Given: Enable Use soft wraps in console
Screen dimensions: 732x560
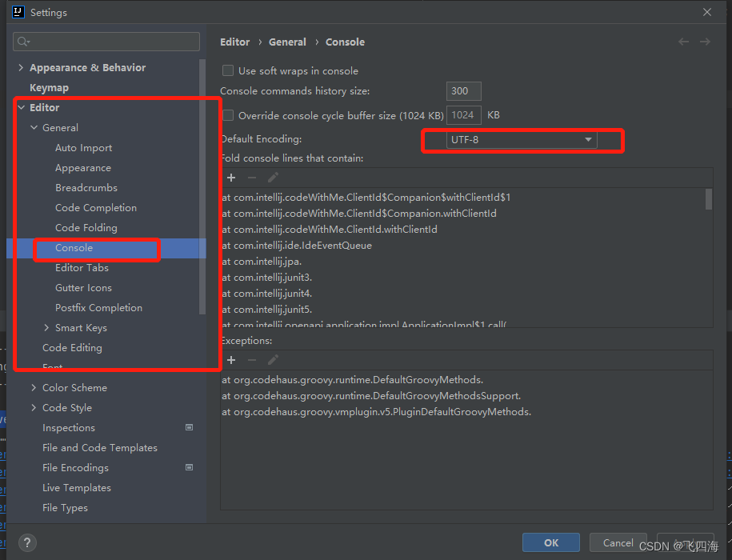Looking at the screenshot, I should click(x=228, y=70).
